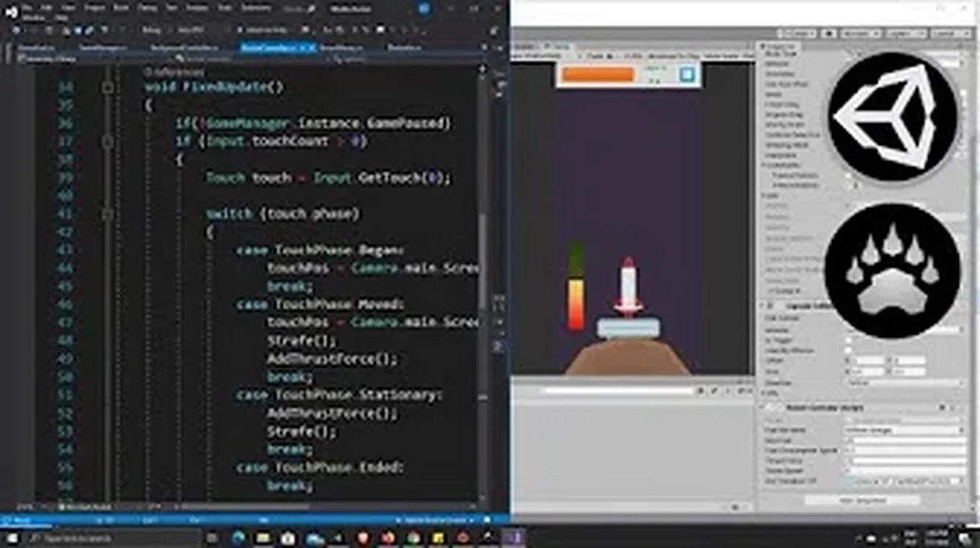Click the Visual Studio logo icon
The width and height of the screenshot is (980, 548).
pos(11,11)
